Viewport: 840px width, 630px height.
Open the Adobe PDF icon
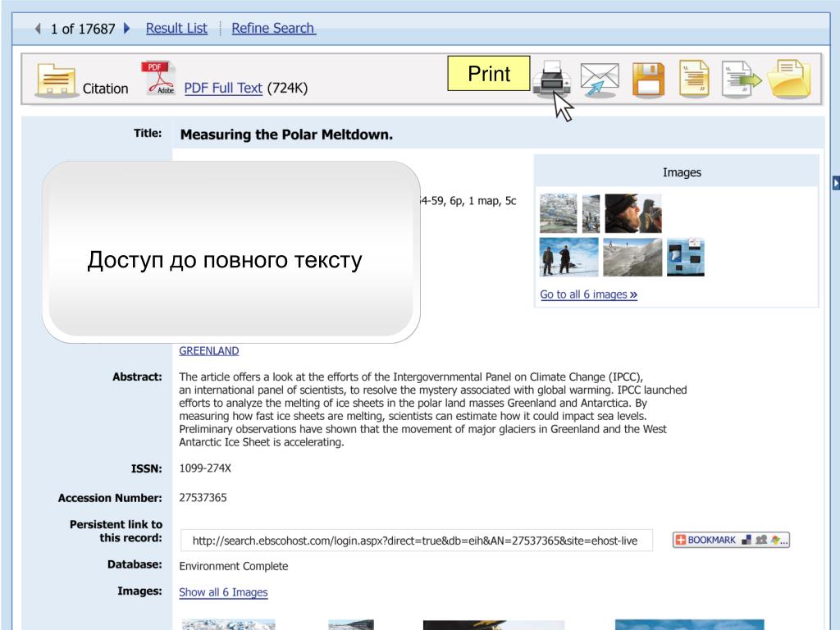[x=158, y=78]
